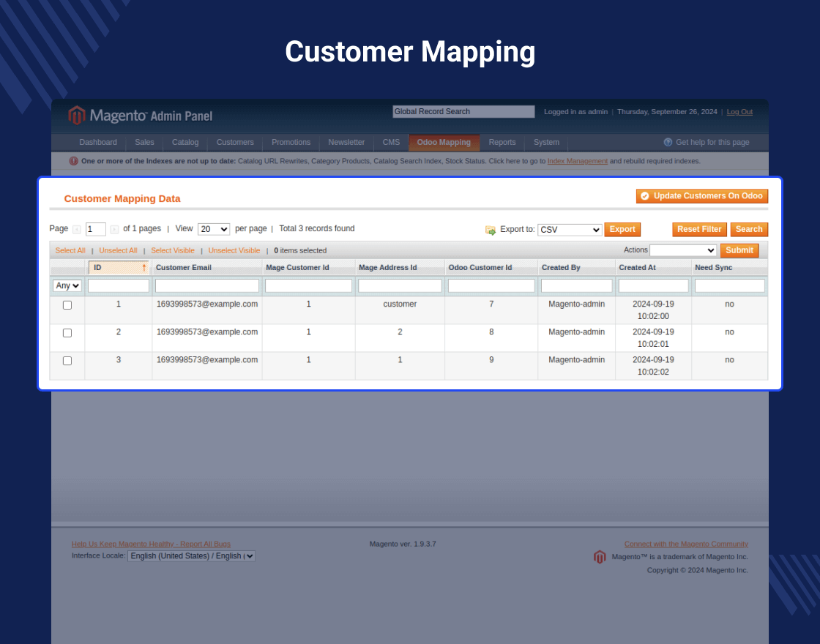Click the ID column ascending sort arrow
The width and height of the screenshot is (820, 644).
(x=143, y=268)
